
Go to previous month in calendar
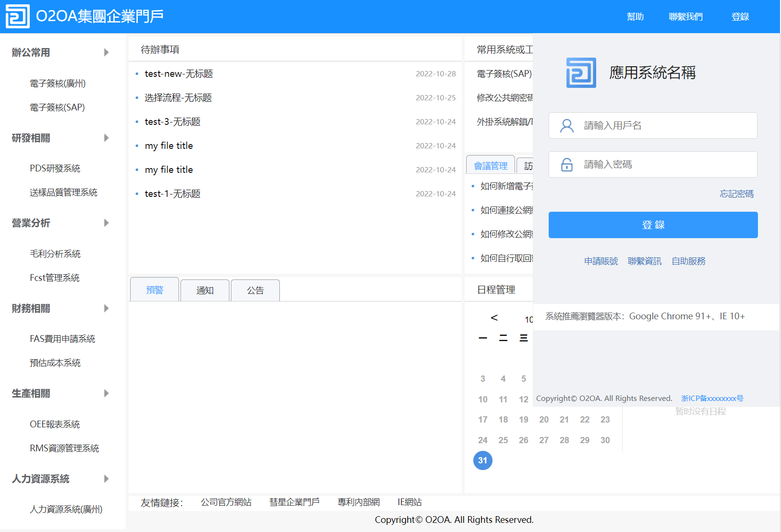494,318
